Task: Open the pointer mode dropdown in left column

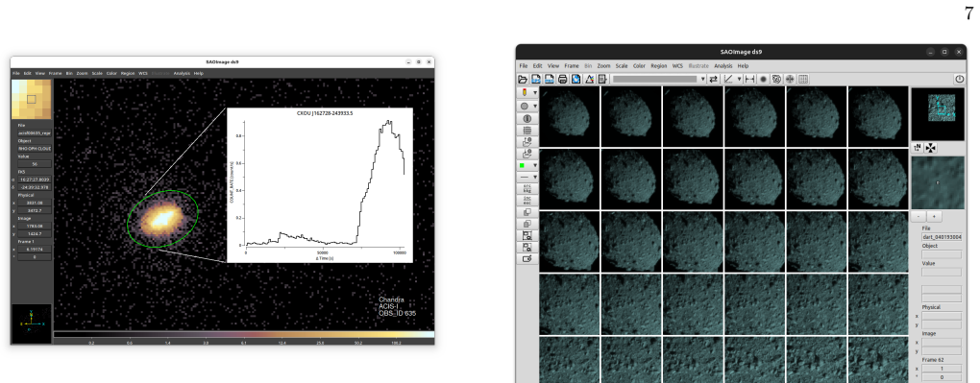Action: point(535,92)
